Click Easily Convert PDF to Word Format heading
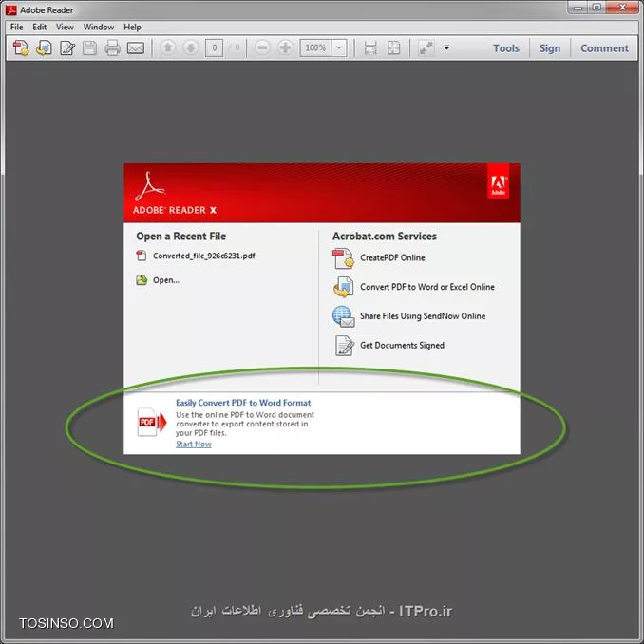The width and height of the screenshot is (644, 644). point(243,403)
